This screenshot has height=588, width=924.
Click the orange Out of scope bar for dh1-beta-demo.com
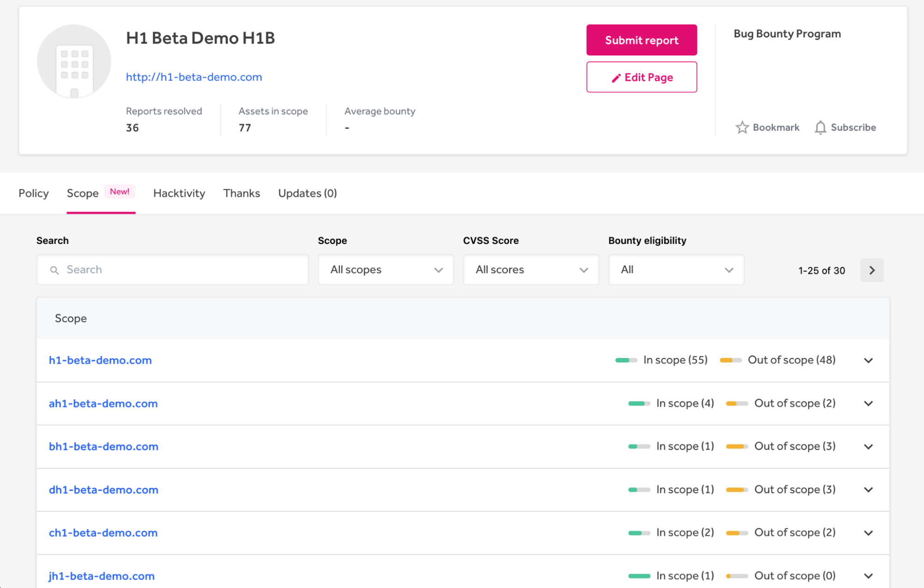[736, 490]
